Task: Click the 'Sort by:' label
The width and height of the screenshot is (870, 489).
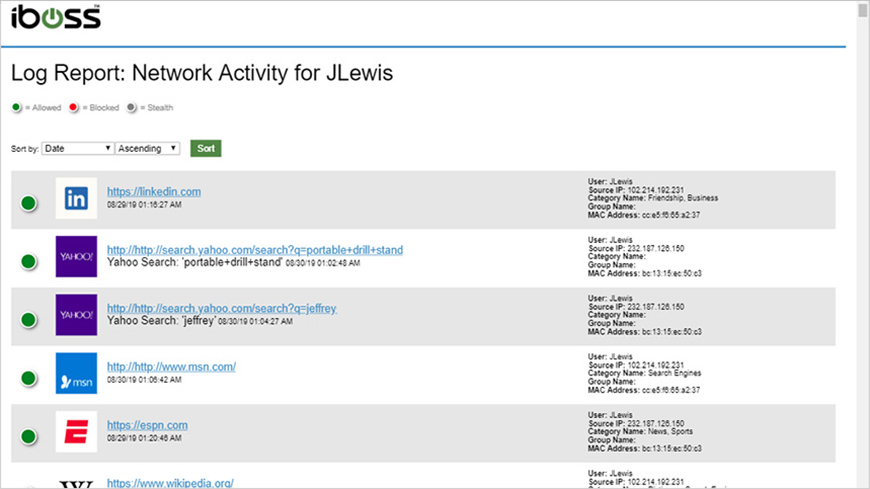Action: point(24,149)
